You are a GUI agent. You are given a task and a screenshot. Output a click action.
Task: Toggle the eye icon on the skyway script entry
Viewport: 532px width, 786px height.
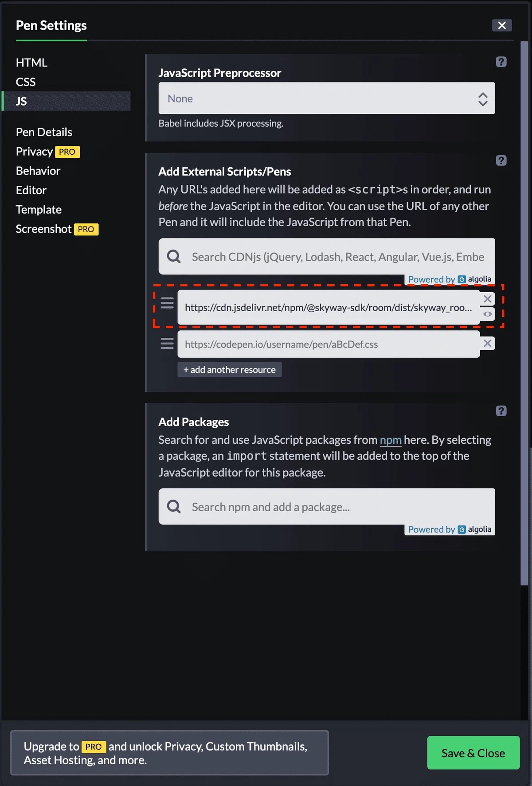pyautogui.click(x=487, y=314)
